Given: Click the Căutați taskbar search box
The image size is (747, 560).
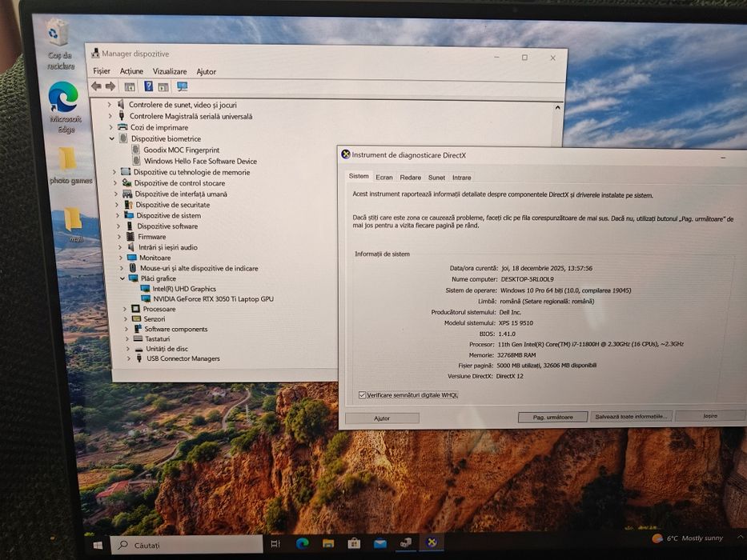Looking at the screenshot, I should pyautogui.click(x=187, y=545).
